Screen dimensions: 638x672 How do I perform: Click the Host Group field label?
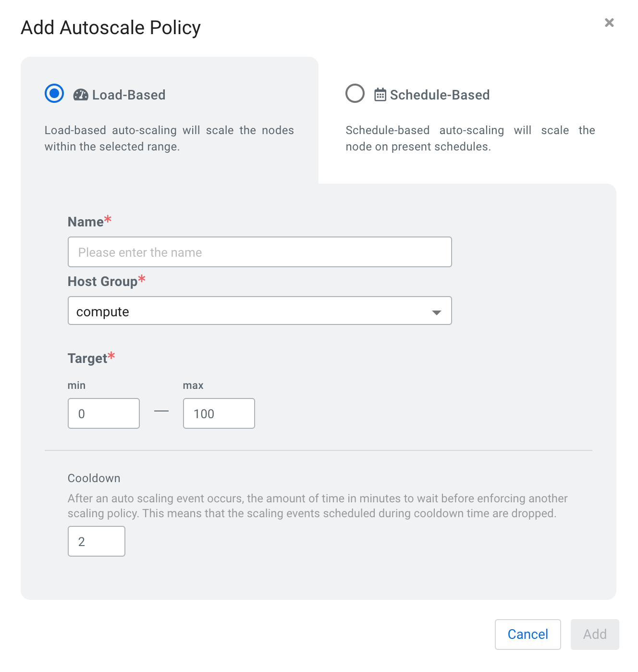(102, 282)
